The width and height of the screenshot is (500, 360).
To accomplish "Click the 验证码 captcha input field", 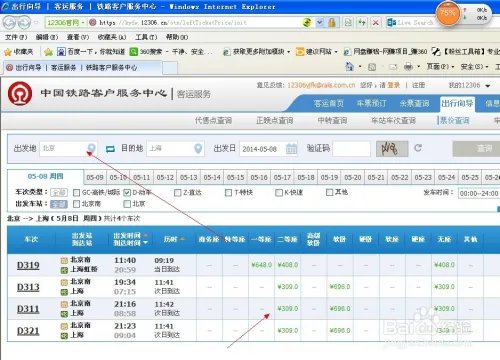I will click(x=351, y=149).
